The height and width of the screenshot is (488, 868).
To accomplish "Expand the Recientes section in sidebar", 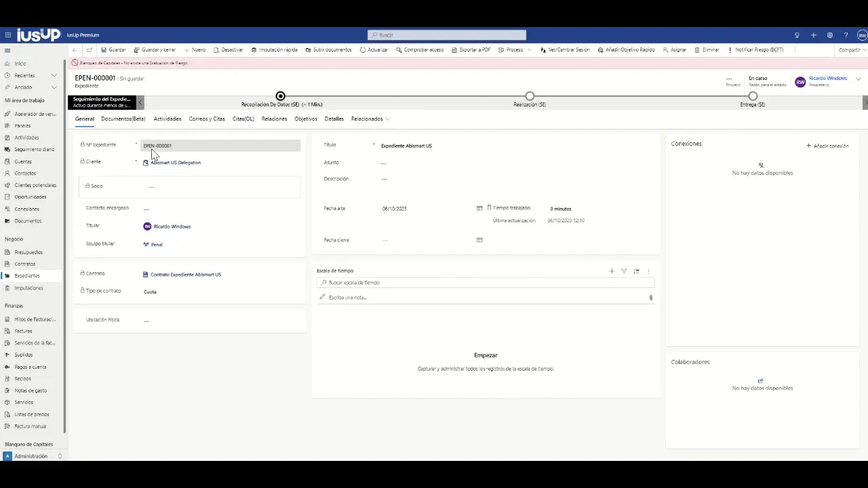I will pos(54,75).
